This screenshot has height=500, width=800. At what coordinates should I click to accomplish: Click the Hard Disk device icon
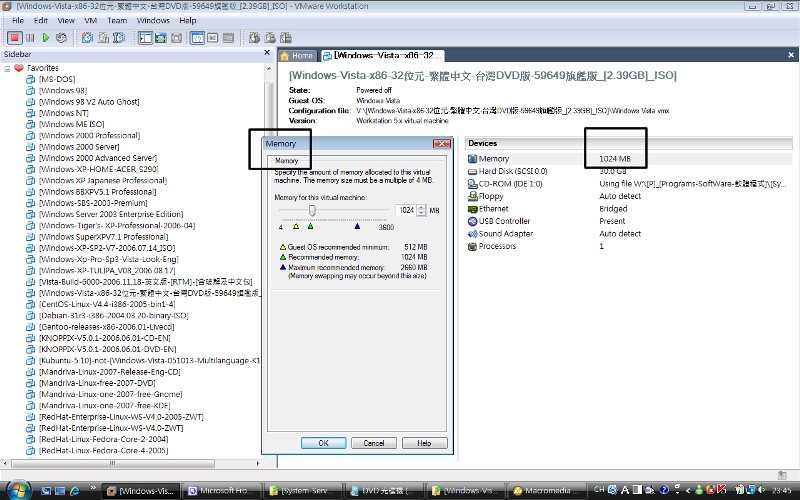tap(472, 171)
